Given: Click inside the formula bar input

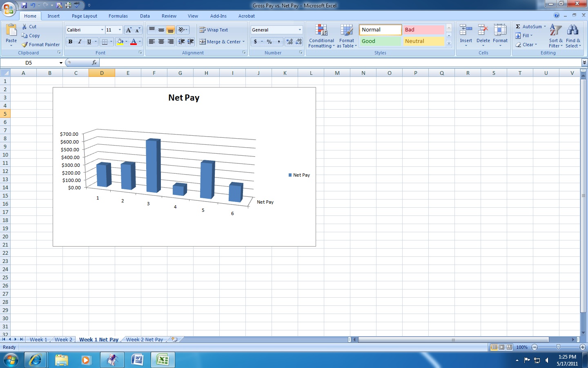Looking at the screenshot, I should [x=341, y=63].
